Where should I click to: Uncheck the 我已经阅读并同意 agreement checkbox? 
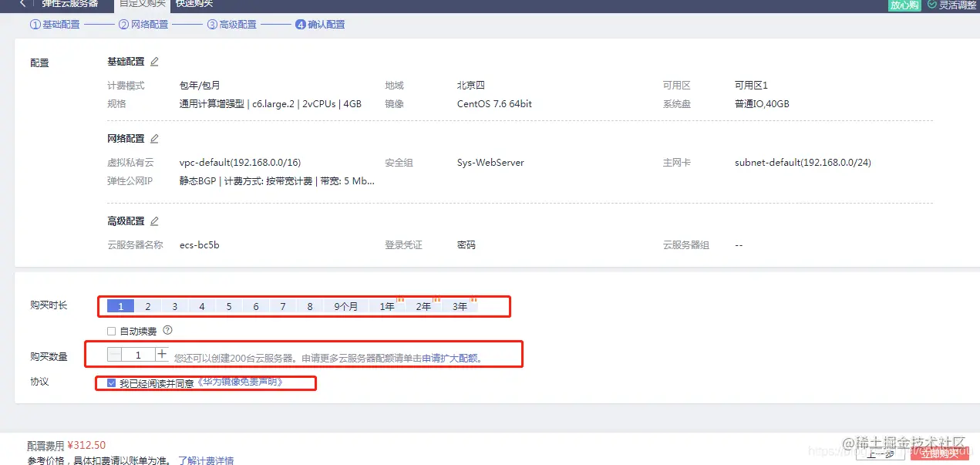pyautogui.click(x=112, y=382)
